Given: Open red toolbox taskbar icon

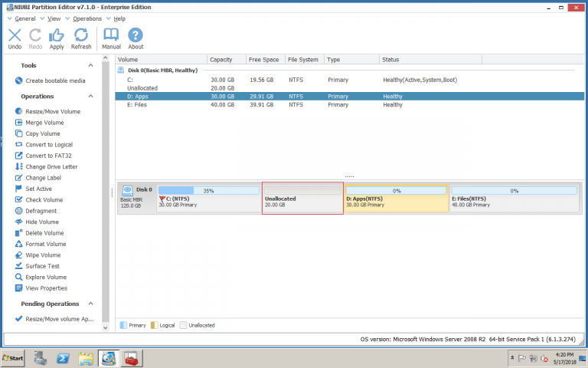Looking at the screenshot, I should click(x=131, y=359).
